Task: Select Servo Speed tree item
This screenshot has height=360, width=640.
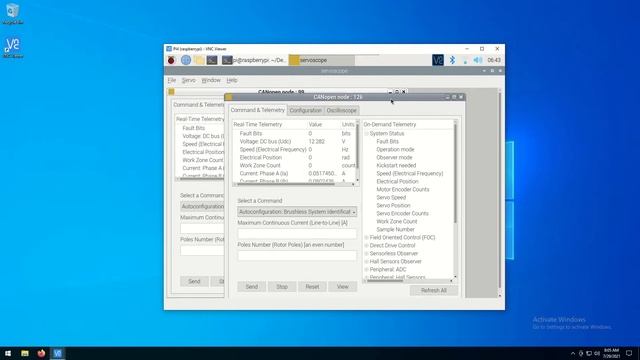Action: pos(391,197)
